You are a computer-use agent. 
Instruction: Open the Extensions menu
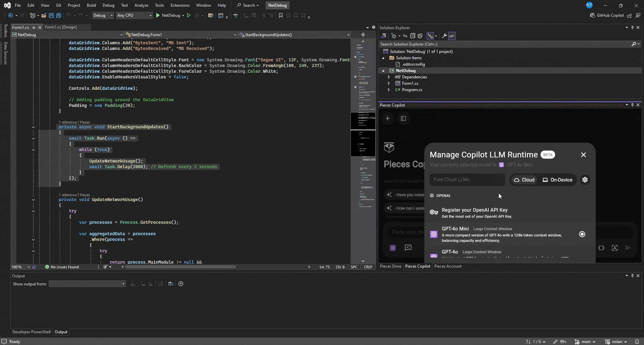point(180,5)
